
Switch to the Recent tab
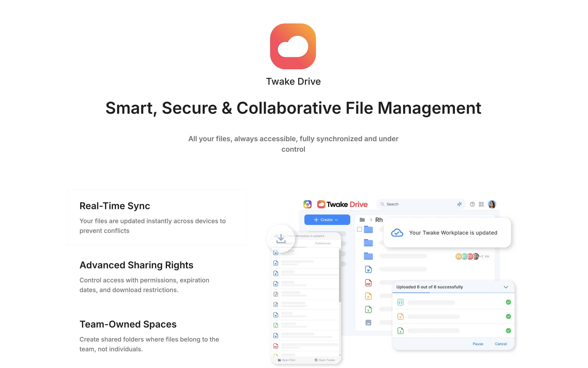coord(289,243)
